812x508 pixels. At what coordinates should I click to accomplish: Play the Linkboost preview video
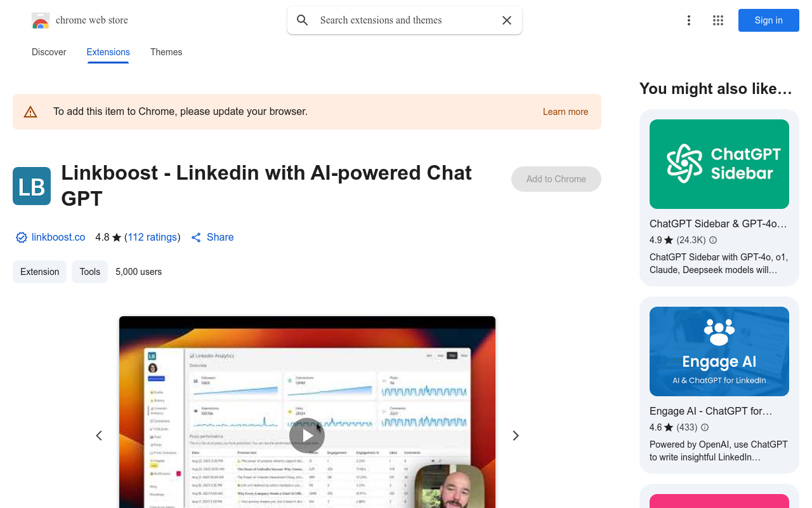click(x=307, y=436)
